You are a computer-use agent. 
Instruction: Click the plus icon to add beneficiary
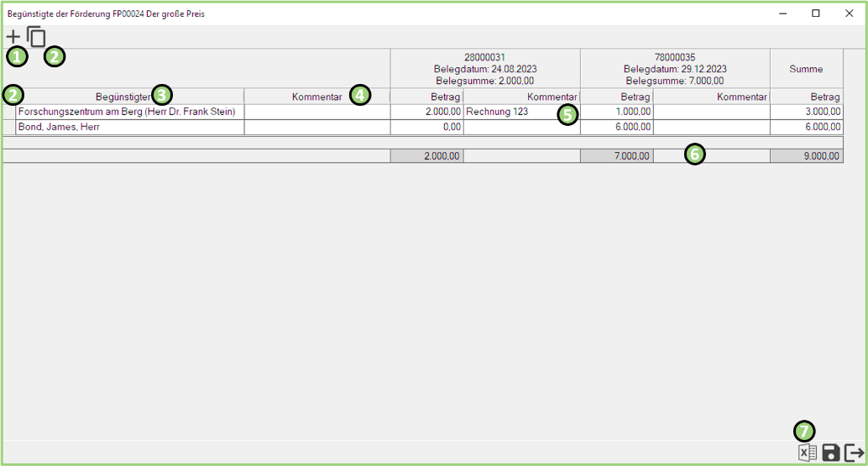click(13, 37)
